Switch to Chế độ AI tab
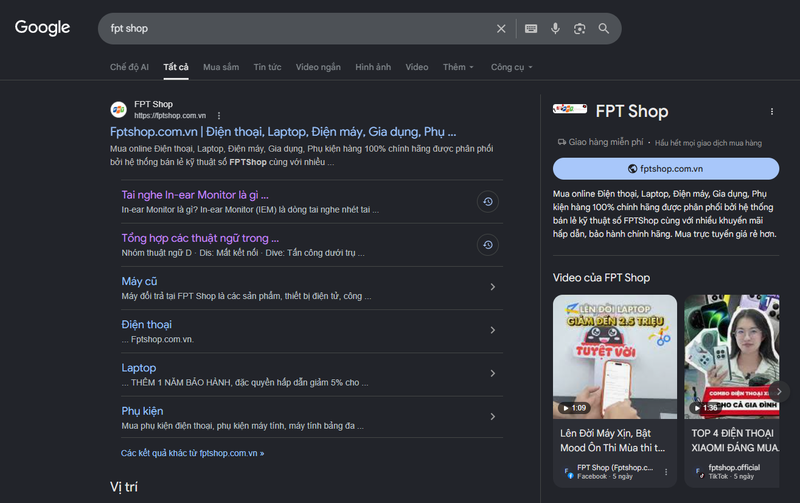Viewport: 800px width, 503px height. pos(129,67)
